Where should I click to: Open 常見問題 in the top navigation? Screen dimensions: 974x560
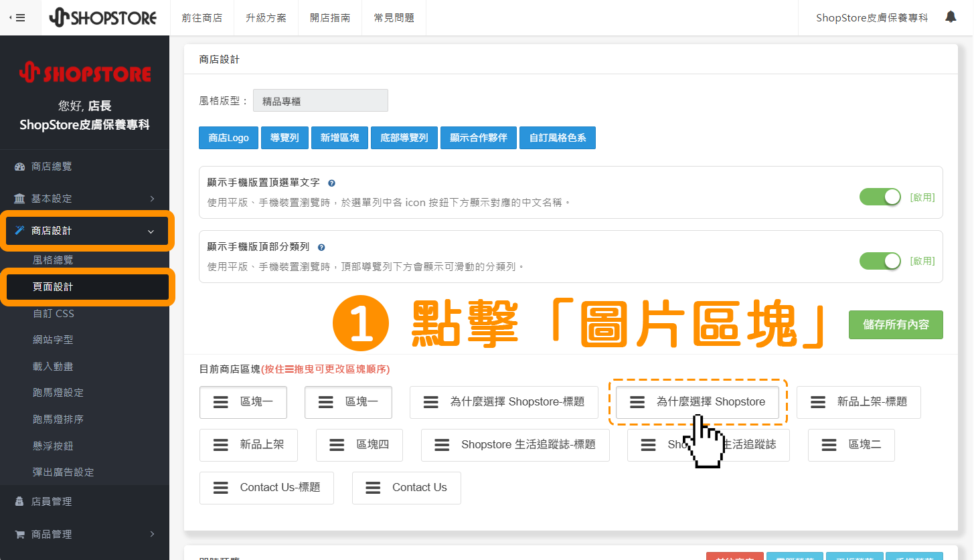(x=394, y=18)
